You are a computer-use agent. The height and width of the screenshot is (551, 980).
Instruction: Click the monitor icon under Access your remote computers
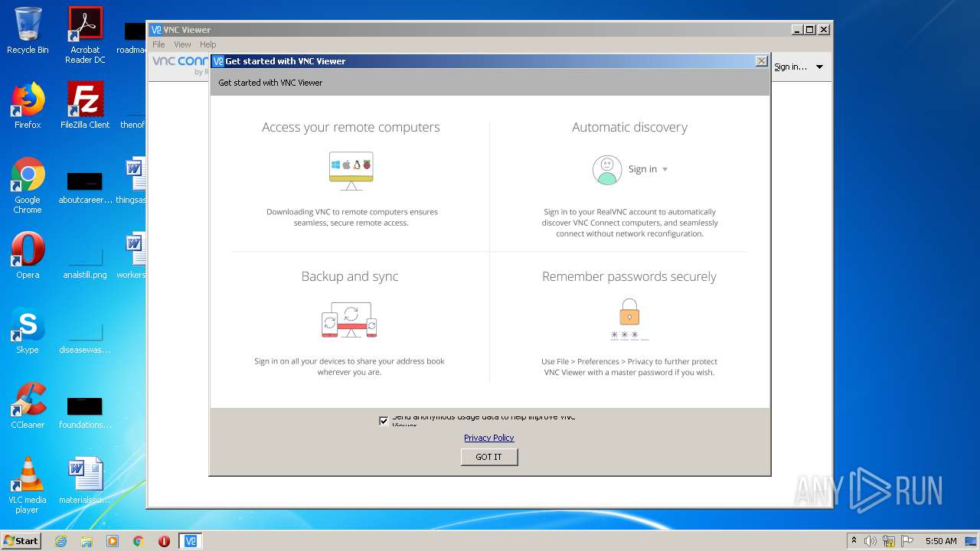(x=351, y=171)
